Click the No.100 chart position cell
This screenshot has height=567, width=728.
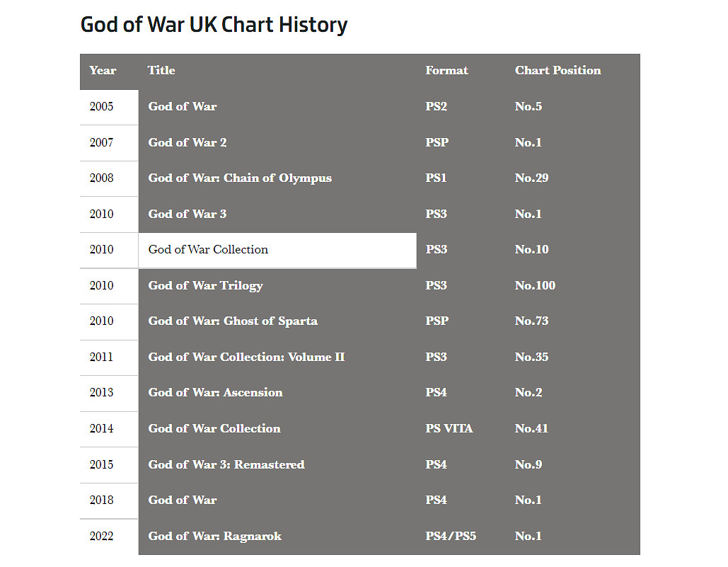click(535, 286)
